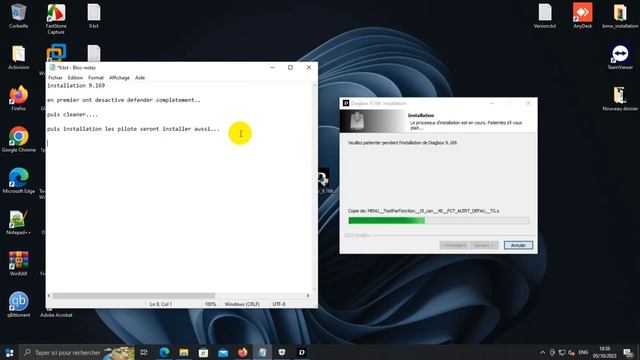Open the notification center icon
640x360 pixels.
628,353
